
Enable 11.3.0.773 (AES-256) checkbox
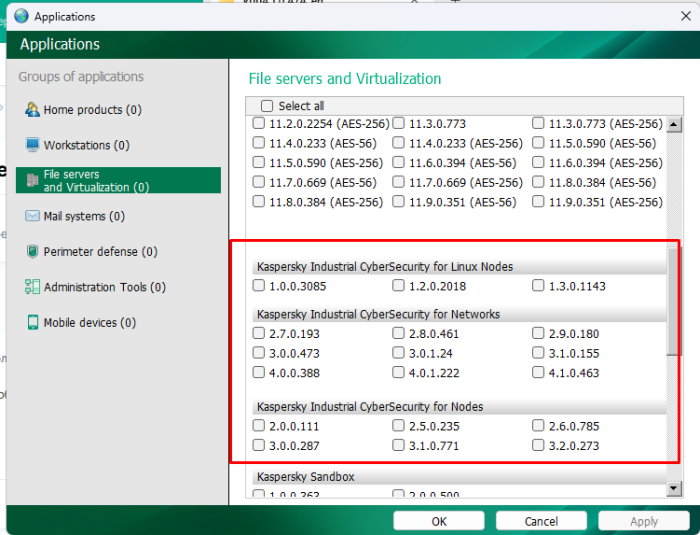click(x=538, y=123)
